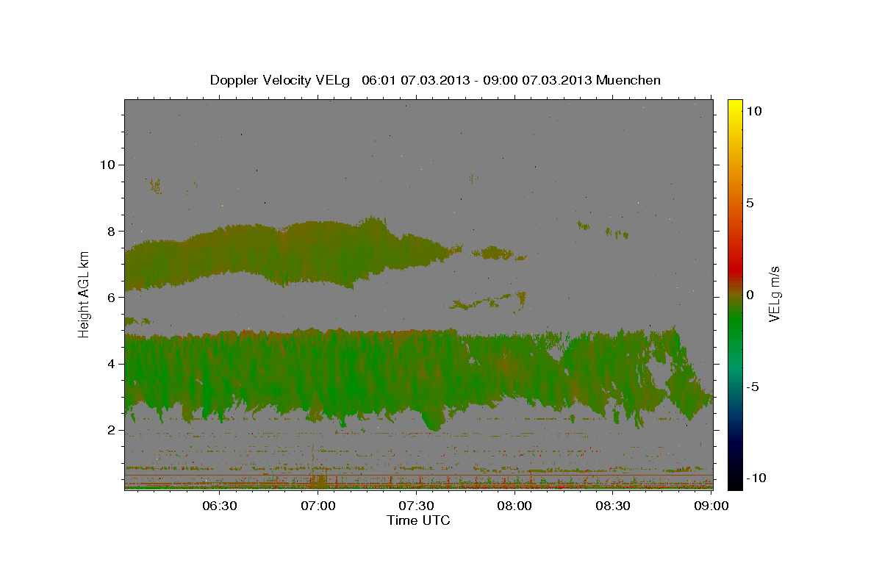Click the 08:00 time tick label
This screenshot has height=588, width=882.
[514, 506]
